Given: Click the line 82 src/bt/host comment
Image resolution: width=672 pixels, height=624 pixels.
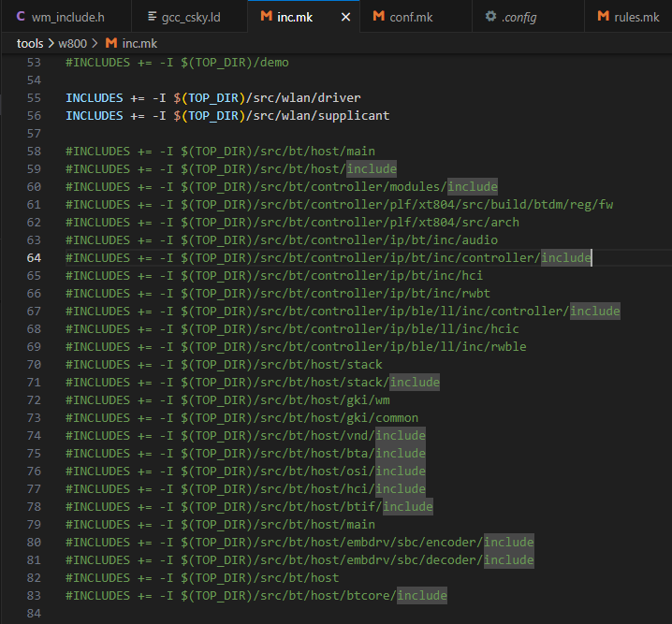Looking at the screenshot, I should coord(202,578).
